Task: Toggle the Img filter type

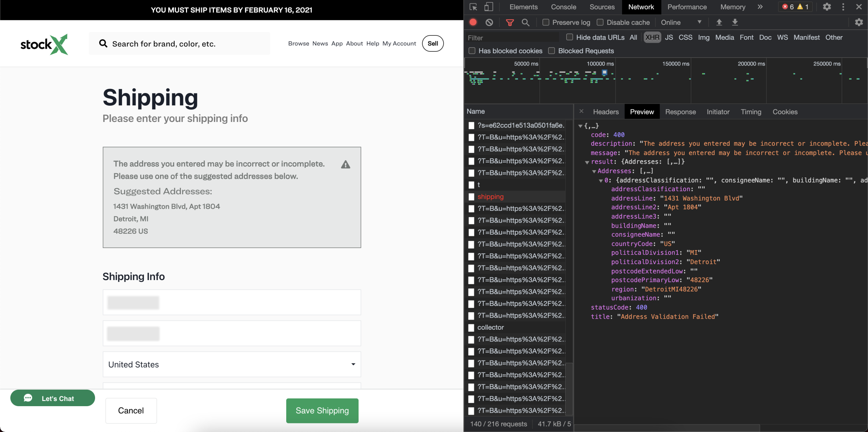Action: coord(703,37)
